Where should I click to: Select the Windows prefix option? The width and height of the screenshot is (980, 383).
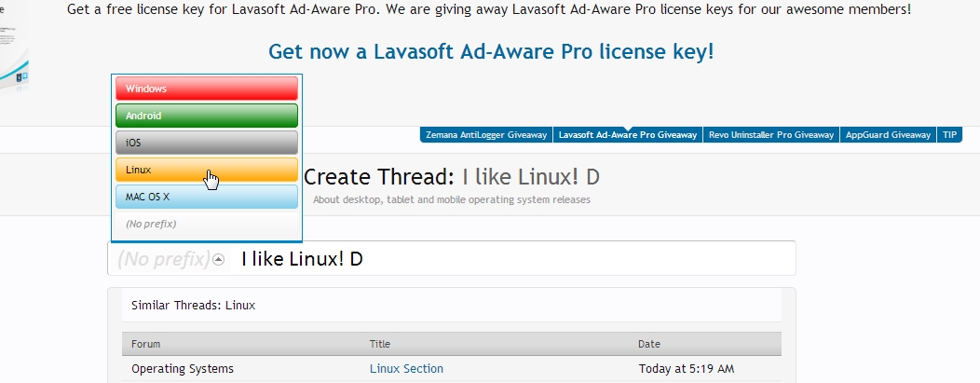coord(206,89)
